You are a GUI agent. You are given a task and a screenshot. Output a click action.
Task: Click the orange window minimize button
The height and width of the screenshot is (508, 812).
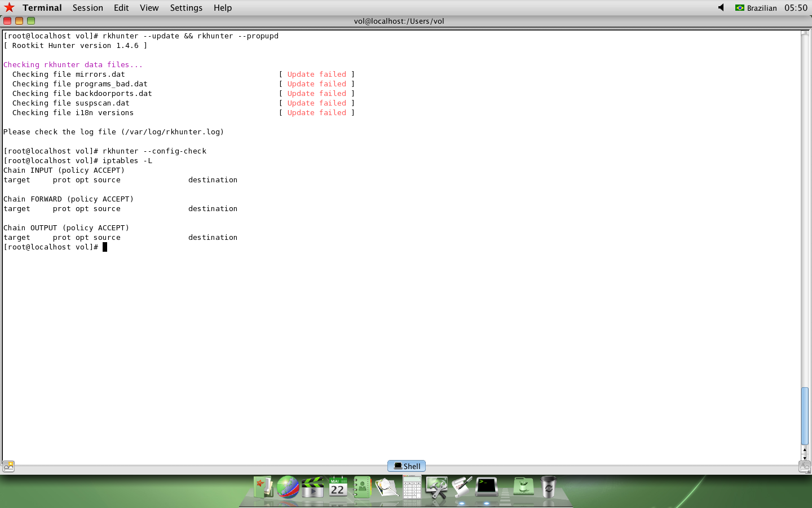(x=19, y=21)
